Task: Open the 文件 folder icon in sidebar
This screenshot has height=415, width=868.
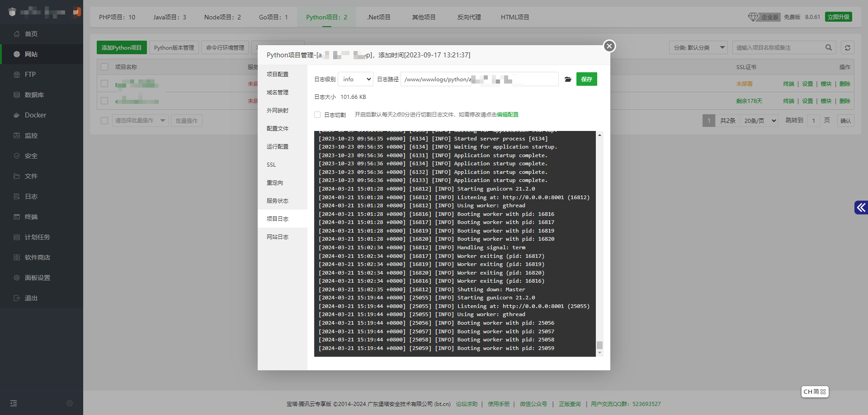Action: tap(17, 176)
